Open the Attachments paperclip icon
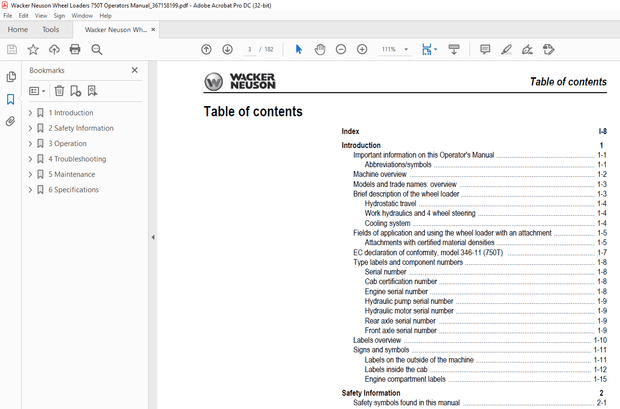 11,121
